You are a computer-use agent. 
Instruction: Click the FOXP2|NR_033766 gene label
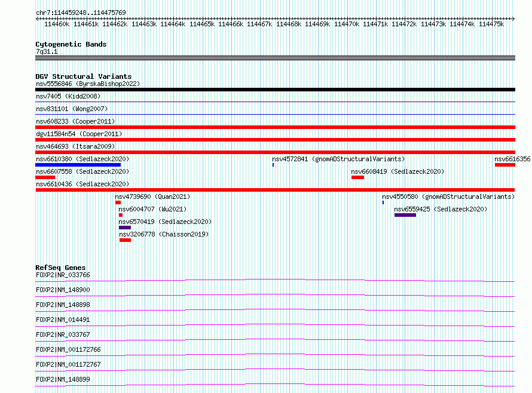(x=63, y=275)
